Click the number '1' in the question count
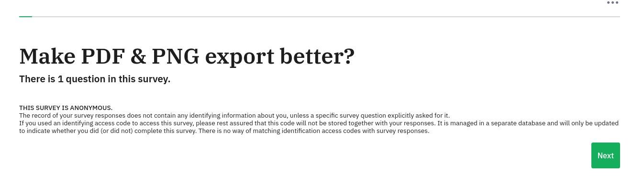The image size is (644, 176). click(x=60, y=79)
